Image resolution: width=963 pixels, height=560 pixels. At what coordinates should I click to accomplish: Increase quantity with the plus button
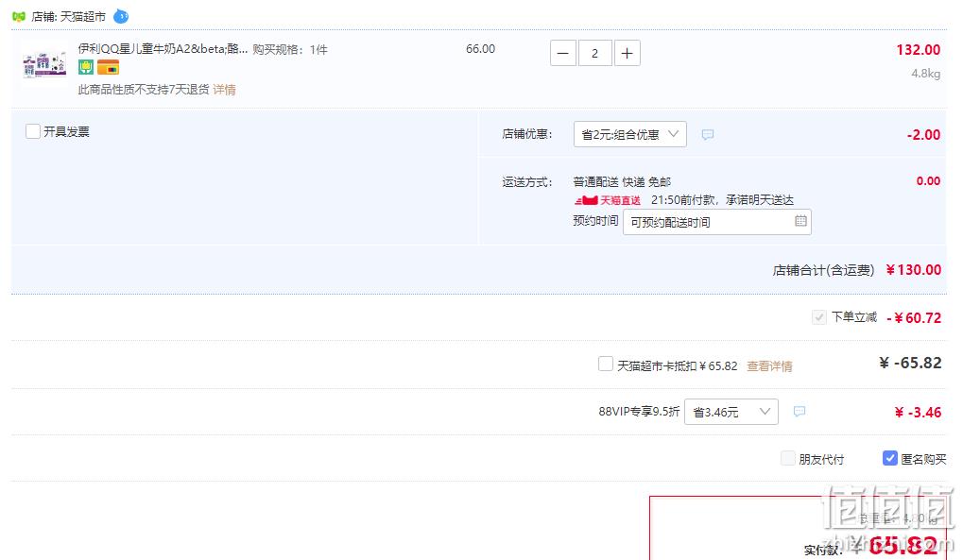628,54
